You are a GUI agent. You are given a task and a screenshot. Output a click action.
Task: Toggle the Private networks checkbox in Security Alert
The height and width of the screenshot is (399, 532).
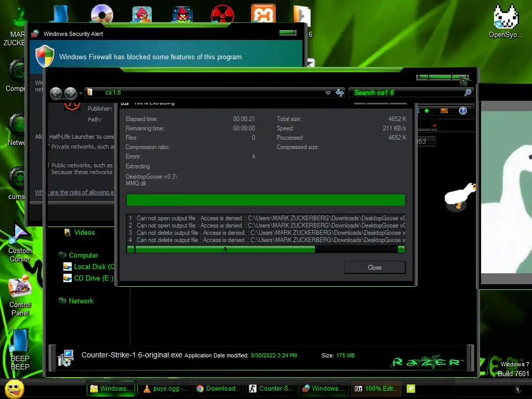48,147
